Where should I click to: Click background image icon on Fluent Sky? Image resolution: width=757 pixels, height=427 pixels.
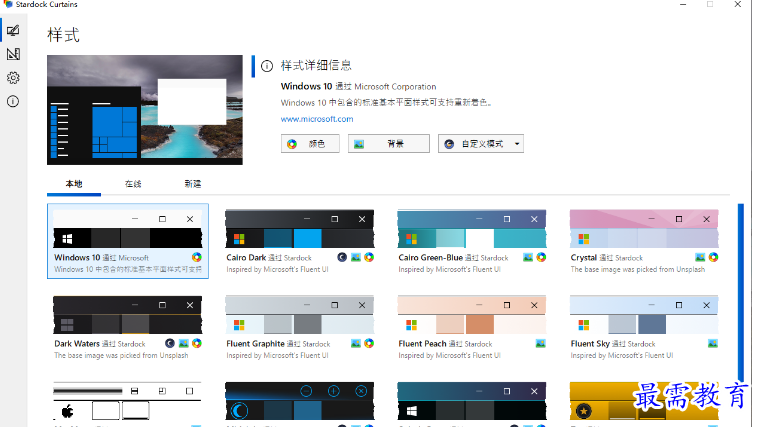tap(713, 343)
